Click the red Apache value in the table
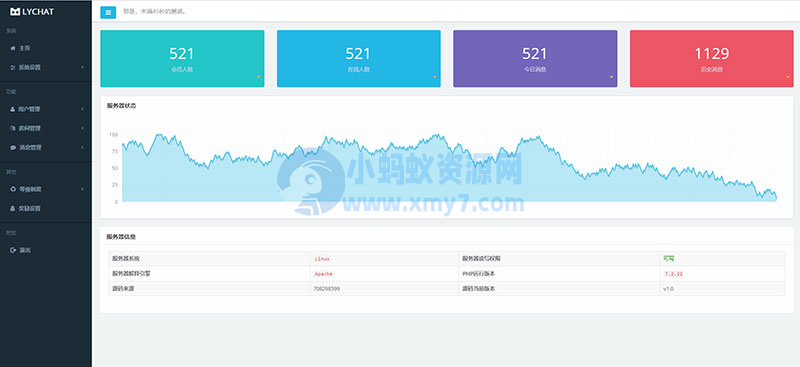 tap(323, 274)
